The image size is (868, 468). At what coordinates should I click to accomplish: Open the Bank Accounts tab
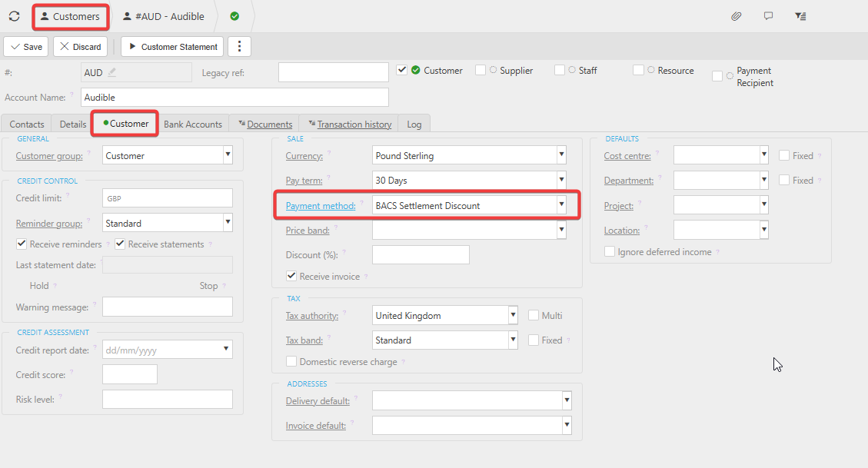coord(193,124)
